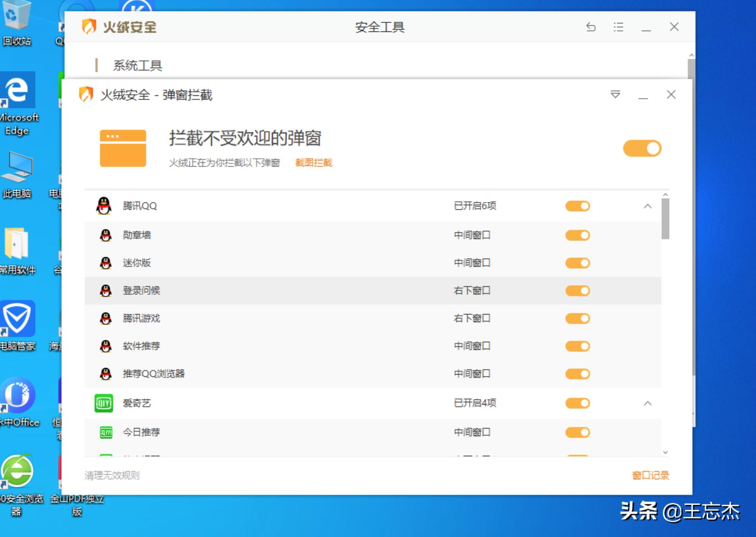Click the back arrow icon in 安全工具 window

[x=590, y=27]
